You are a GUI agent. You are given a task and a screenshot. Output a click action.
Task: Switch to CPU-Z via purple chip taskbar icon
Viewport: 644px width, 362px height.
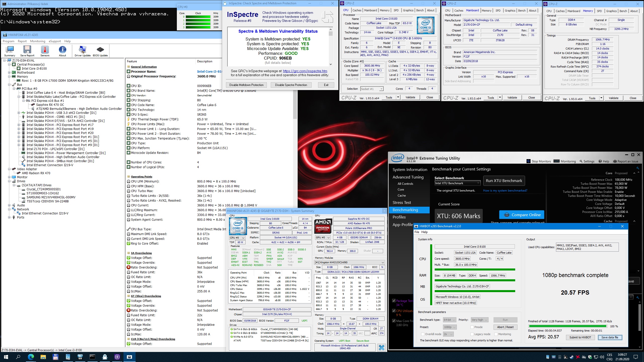pyautogui.click(x=117, y=357)
